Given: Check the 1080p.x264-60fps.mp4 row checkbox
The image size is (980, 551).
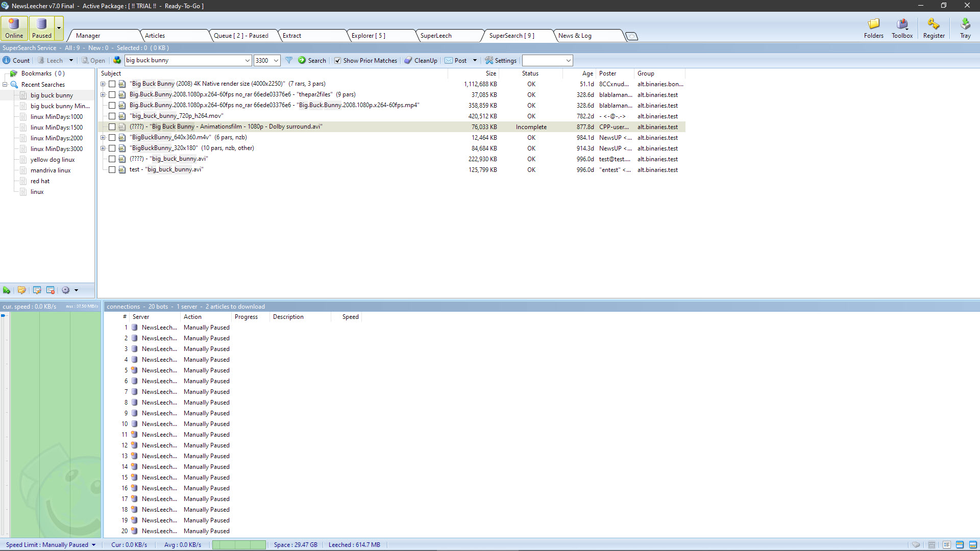Looking at the screenshot, I should point(112,105).
